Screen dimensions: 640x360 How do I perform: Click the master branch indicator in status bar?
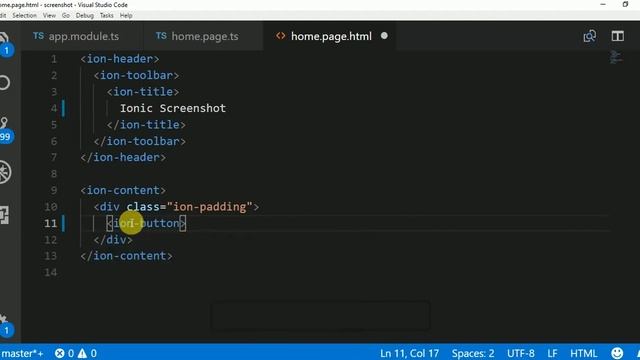point(22,353)
